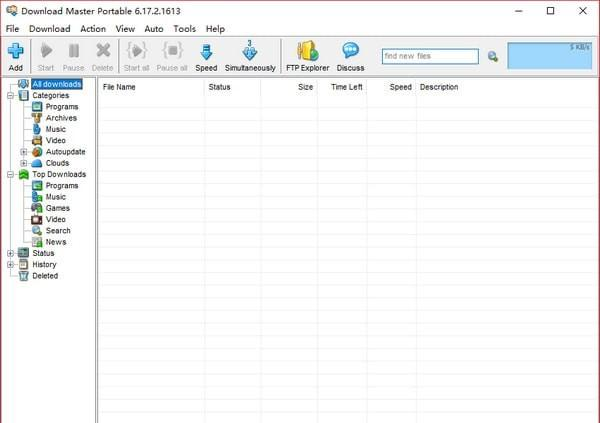This screenshot has height=423, width=600.
Task: Select Archives category icon
Action: coord(37,118)
